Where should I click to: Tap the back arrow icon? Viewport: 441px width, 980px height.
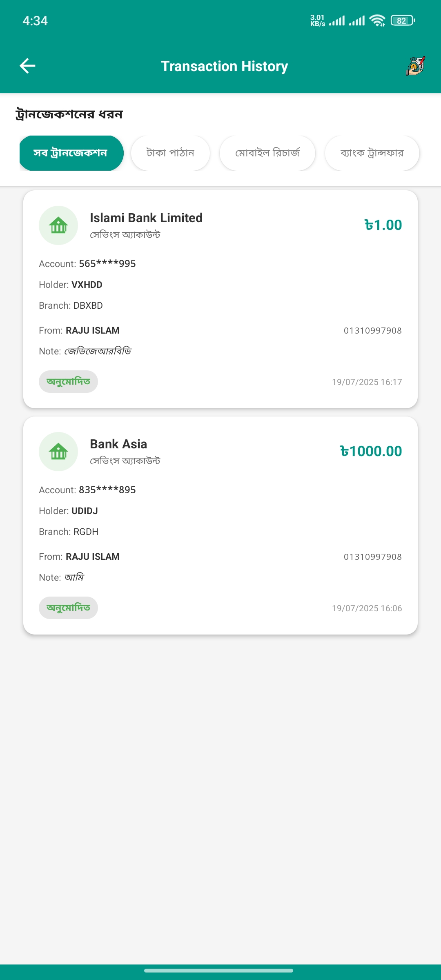point(28,66)
